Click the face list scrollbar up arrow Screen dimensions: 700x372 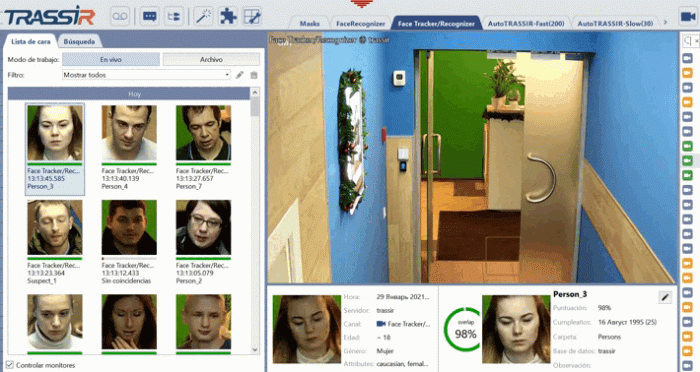[255, 92]
